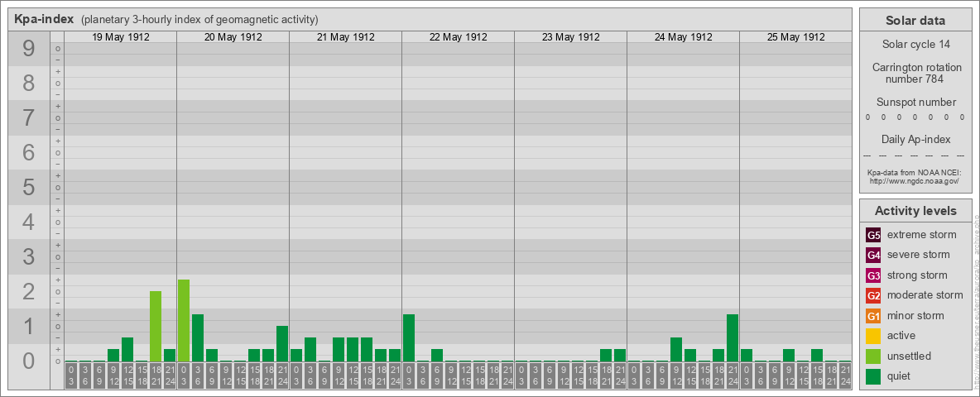This screenshot has height=397, width=980.
Task: Click the 20 May 21-24 hour bar
Action: [282, 344]
